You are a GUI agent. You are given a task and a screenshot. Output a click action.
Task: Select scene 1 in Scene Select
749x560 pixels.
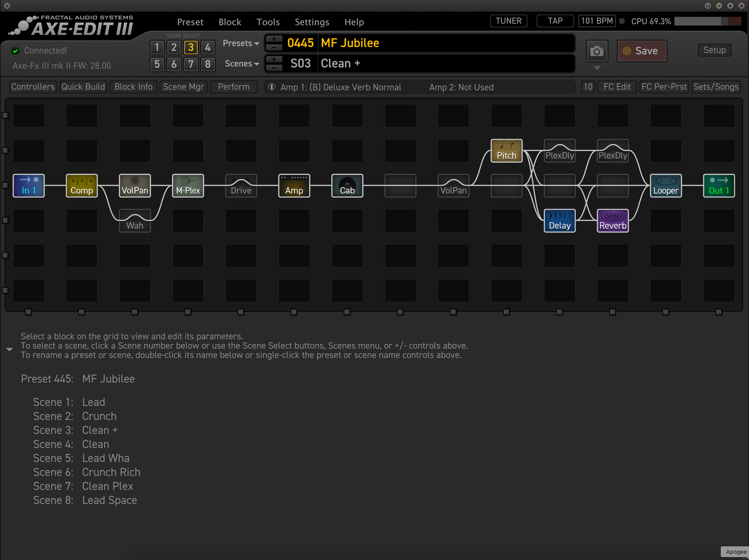(157, 48)
